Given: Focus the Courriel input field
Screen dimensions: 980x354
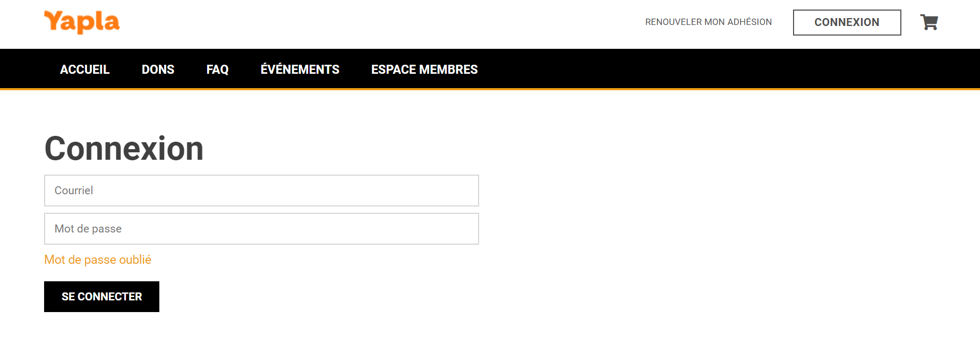Looking at the screenshot, I should pyautogui.click(x=261, y=191).
